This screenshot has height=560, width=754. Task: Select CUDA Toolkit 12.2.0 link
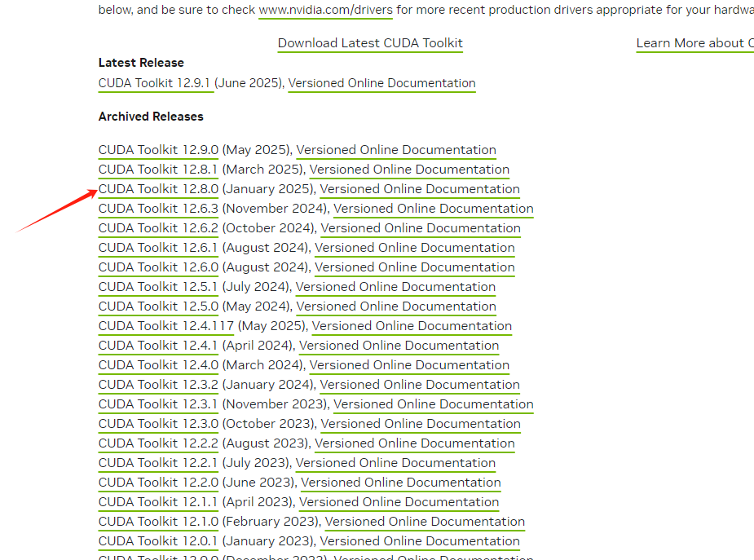pyautogui.click(x=158, y=482)
